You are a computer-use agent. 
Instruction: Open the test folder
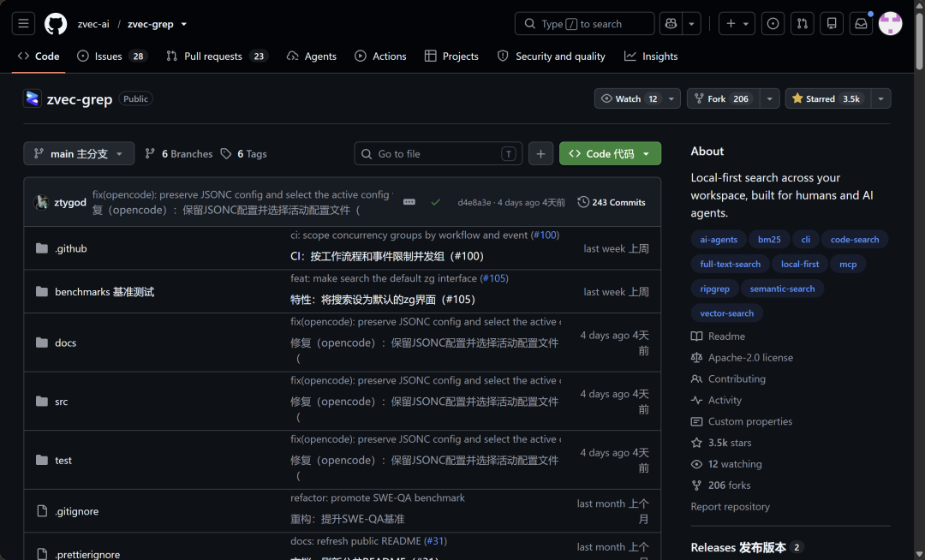[x=63, y=461]
